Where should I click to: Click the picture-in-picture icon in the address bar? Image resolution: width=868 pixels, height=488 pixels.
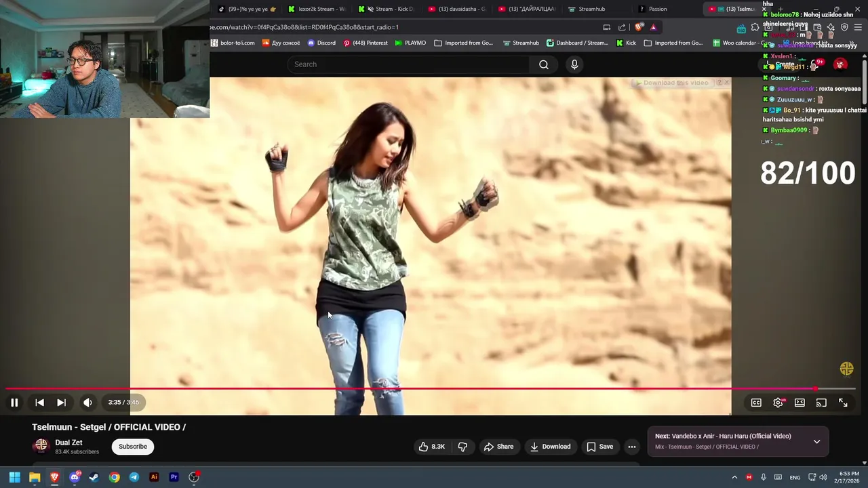coord(606,27)
